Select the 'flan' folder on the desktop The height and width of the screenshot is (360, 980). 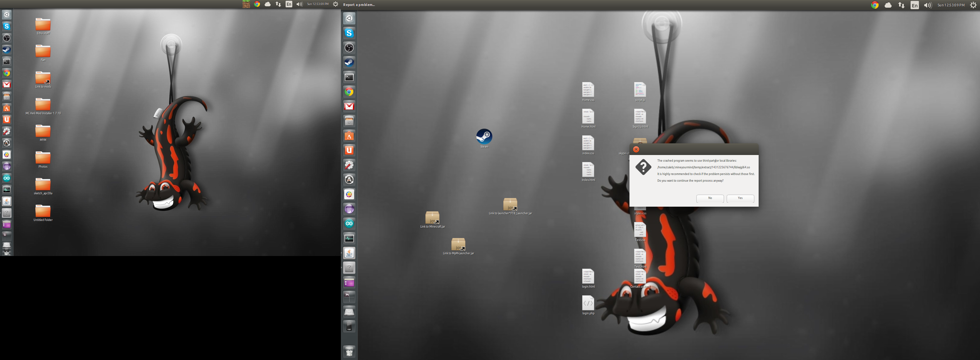pyautogui.click(x=43, y=53)
